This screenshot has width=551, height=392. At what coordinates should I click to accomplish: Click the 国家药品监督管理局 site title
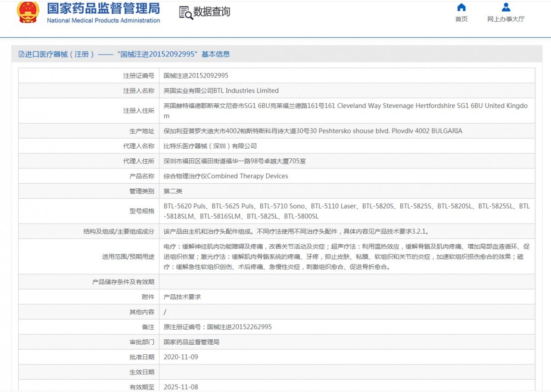[x=103, y=8]
